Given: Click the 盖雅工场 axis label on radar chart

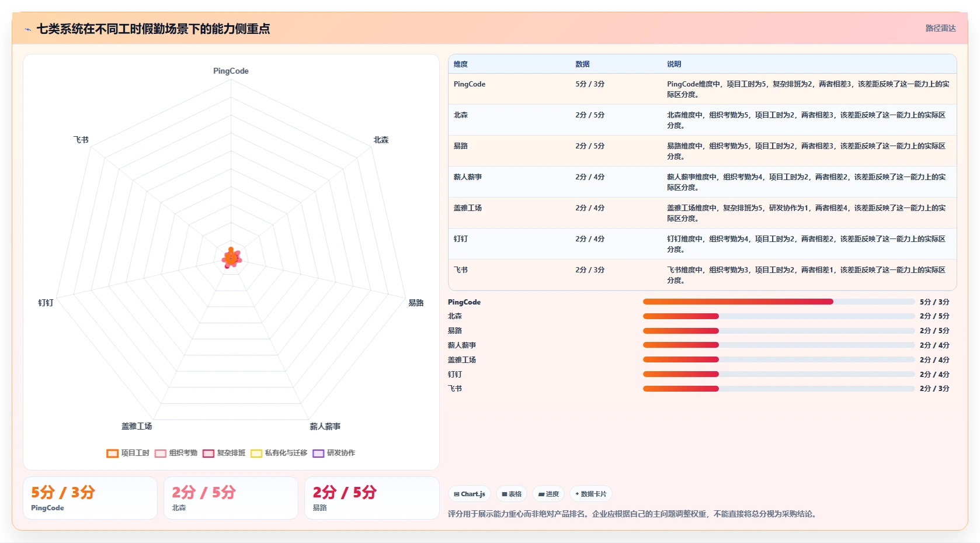Looking at the screenshot, I should click(x=137, y=427).
